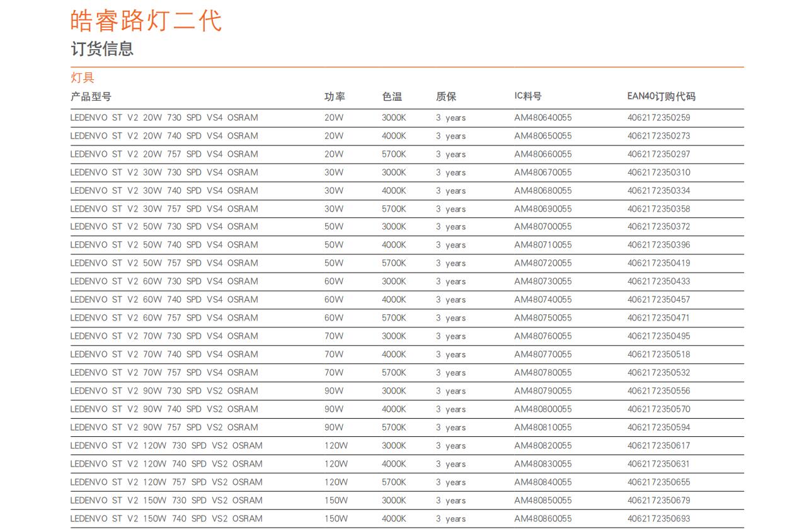Click the 质保 column header
This screenshot has width=809, height=532.
445,96
